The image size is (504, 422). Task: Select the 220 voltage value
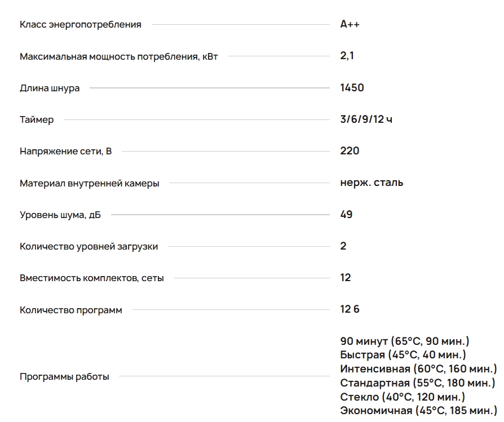350,151
